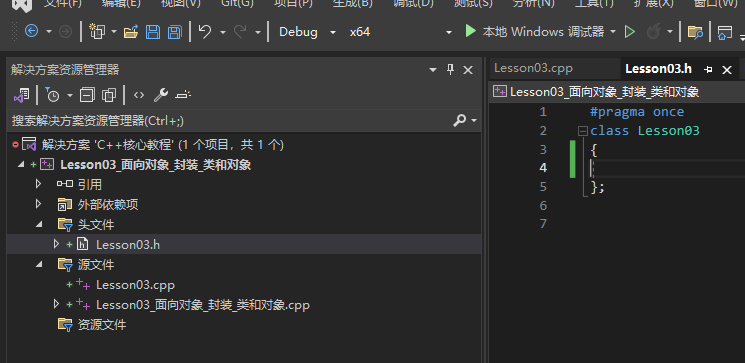The width and height of the screenshot is (745, 363).
Task: Close the Lesson03.h tab
Action: click(x=727, y=70)
